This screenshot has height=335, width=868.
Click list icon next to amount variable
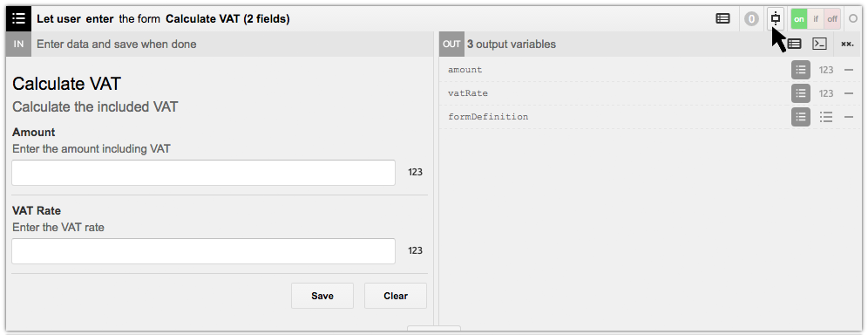[801, 70]
